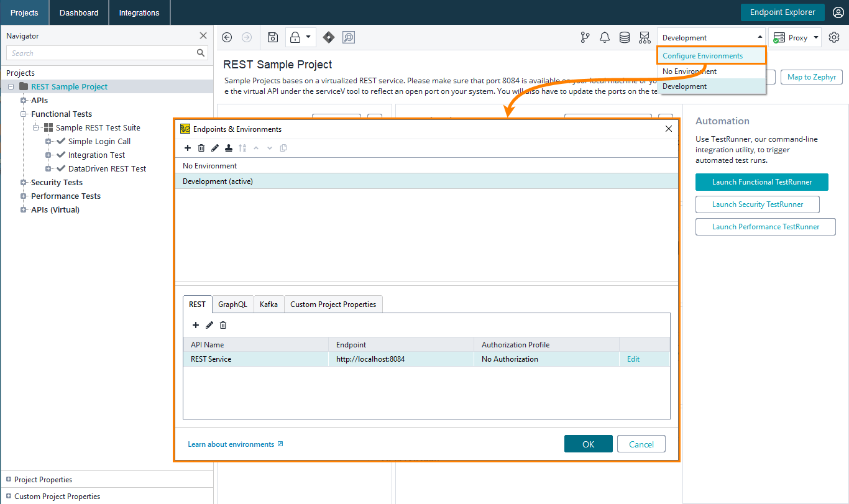The height and width of the screenshot is (504, 849).
Task: Click the settings gear icon top right
Action: (834, 37)
